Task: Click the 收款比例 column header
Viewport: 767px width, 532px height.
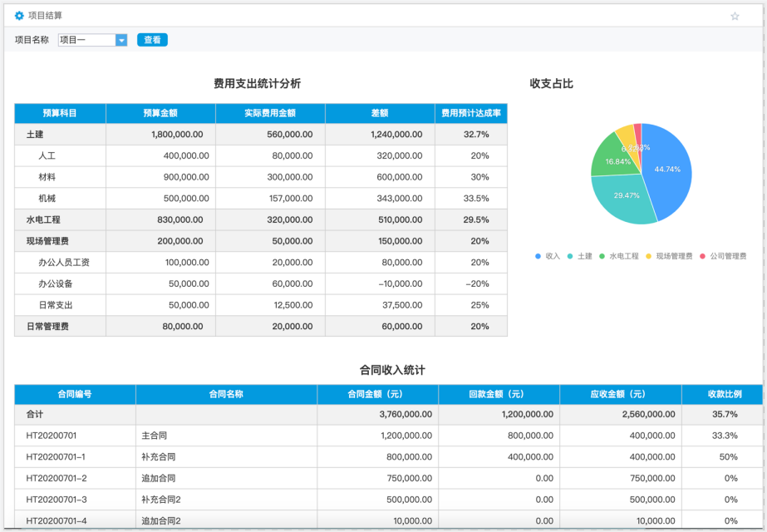Action: (x=721, y=394)
